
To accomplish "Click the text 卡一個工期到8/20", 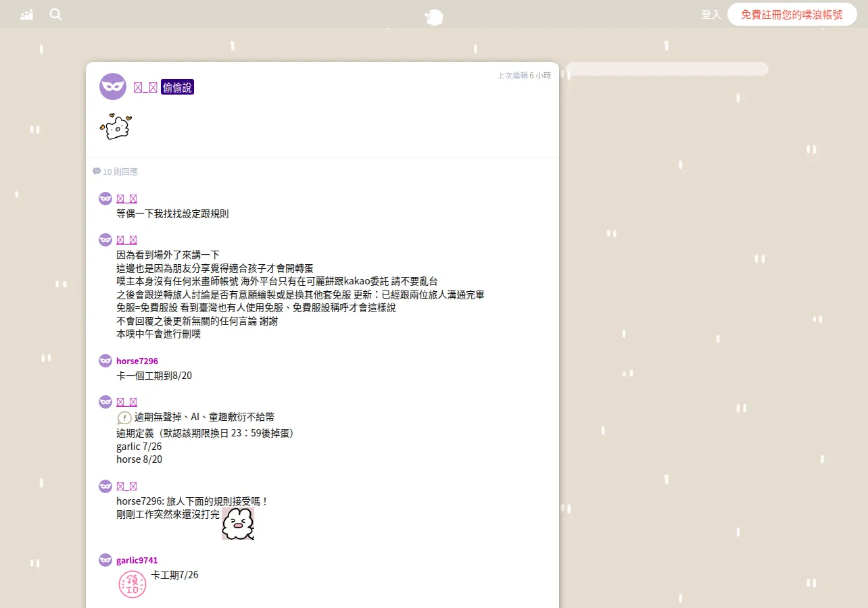I will (x=154, y=376).
